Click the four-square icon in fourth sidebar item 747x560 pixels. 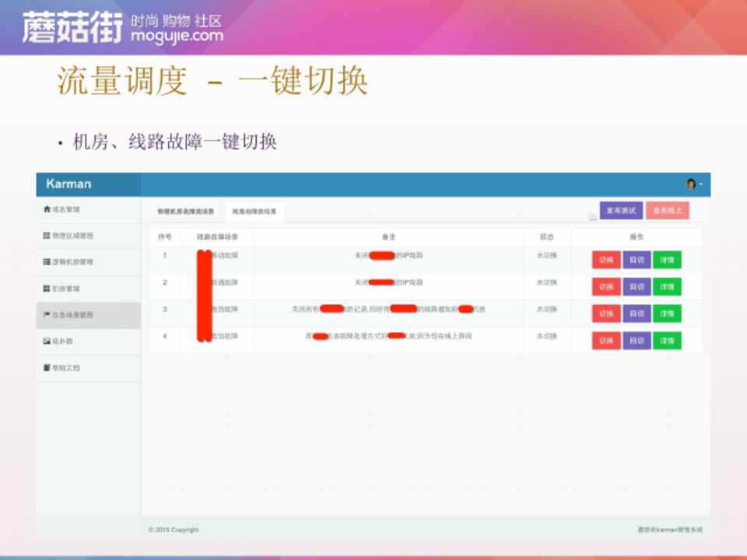coord(47,289)
